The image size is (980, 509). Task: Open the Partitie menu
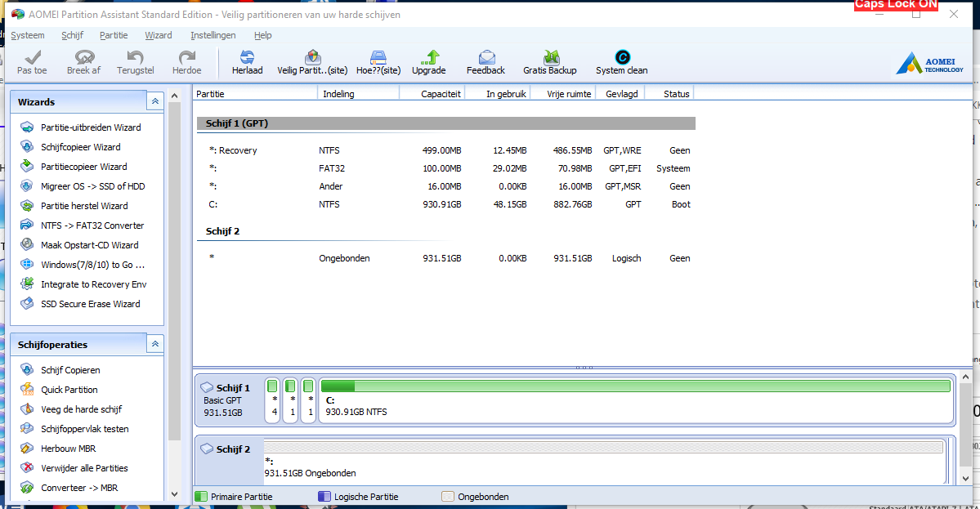pos(114,35)
